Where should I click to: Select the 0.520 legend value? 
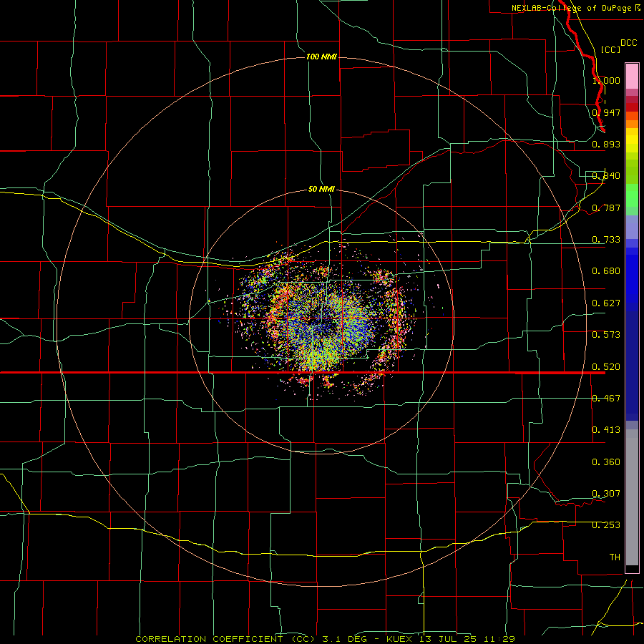(x=606, y=367)
